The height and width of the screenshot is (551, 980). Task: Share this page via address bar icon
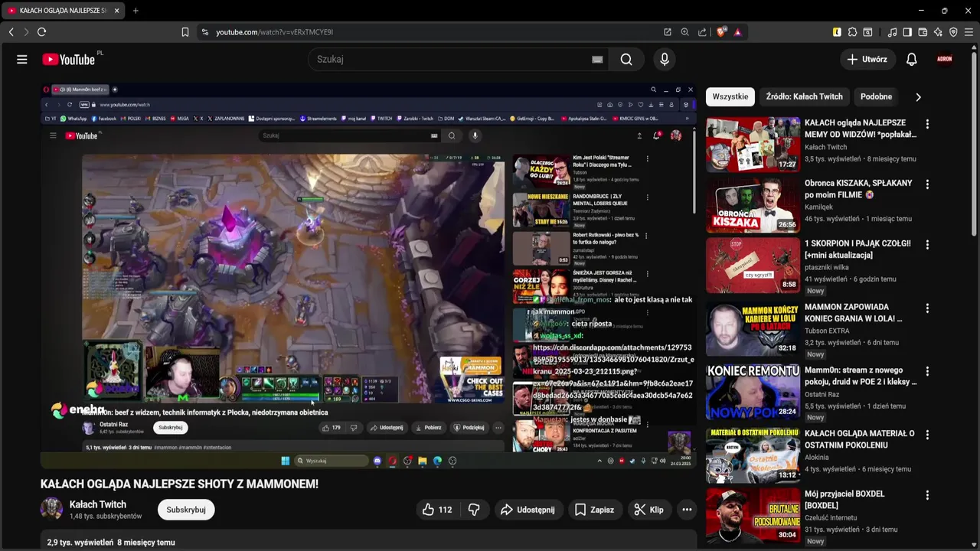(702, 32)
